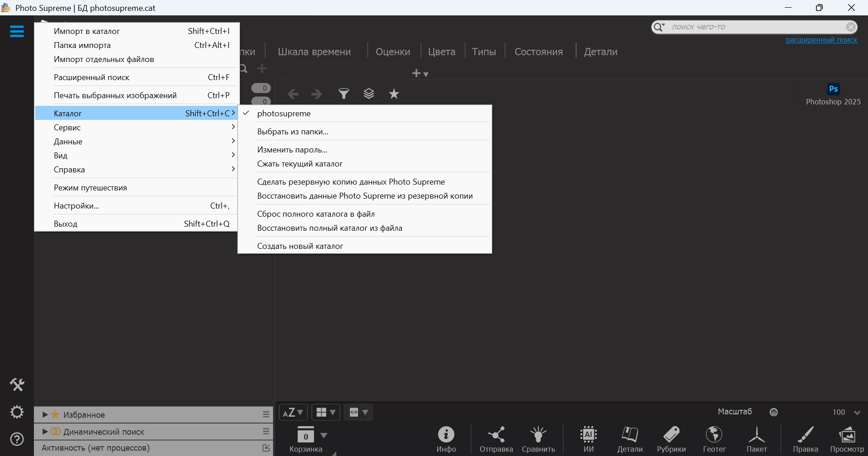Click the Активность (нет процессов) status bar
The image size is (868, 456).
[x=154, y=448]
